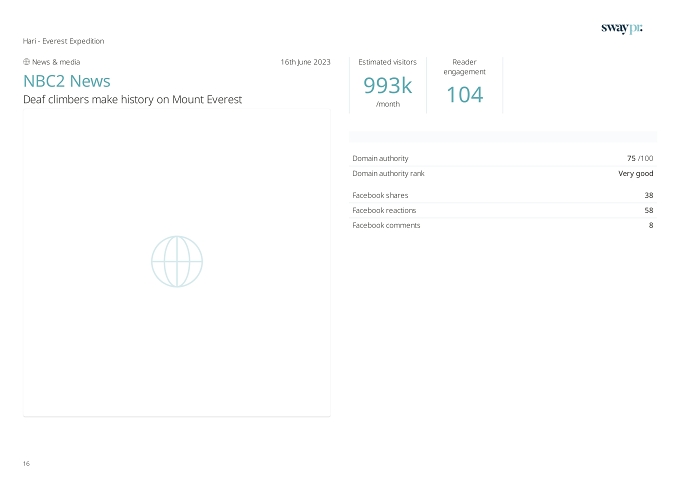Open the NBC2 News outlet title
Viewport: 680px width, 481px height.
(x=67, y=81)
